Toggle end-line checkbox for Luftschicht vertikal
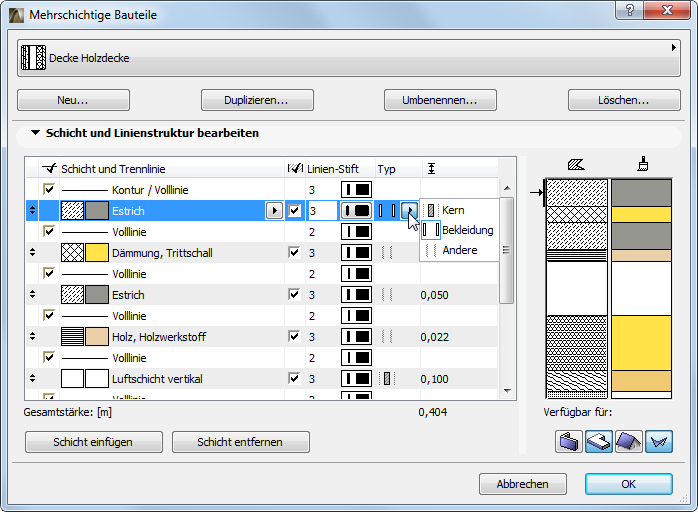This screenshot has width=698, height=512. click(x=294, y=378)
